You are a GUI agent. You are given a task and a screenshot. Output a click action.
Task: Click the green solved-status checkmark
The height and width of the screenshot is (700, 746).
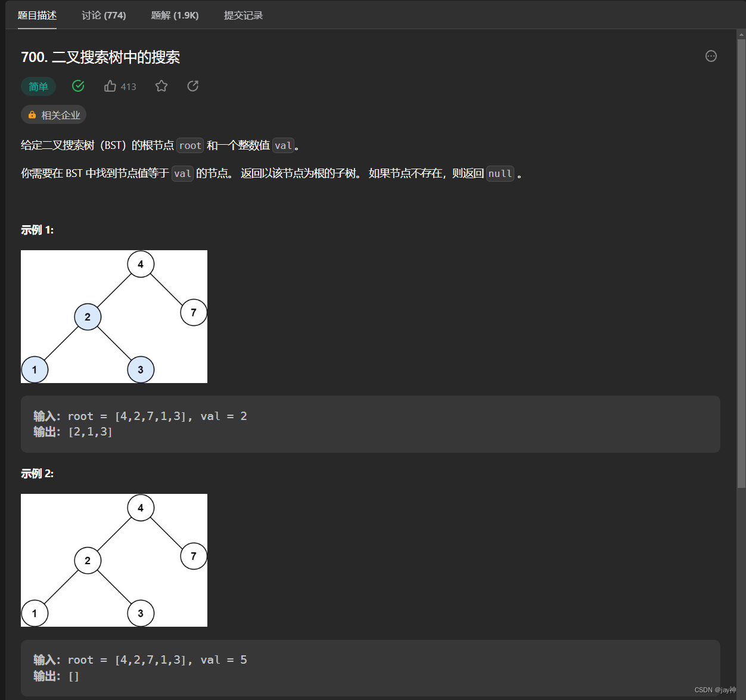pos(78,86)
